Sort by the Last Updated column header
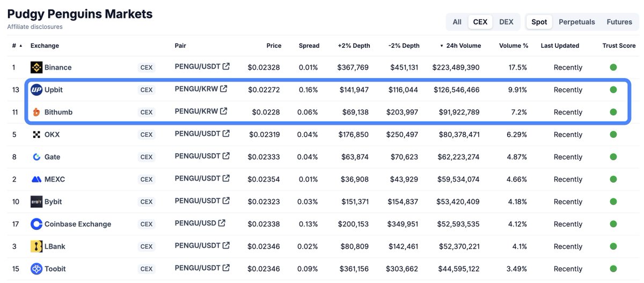 (x=560, y=46)
